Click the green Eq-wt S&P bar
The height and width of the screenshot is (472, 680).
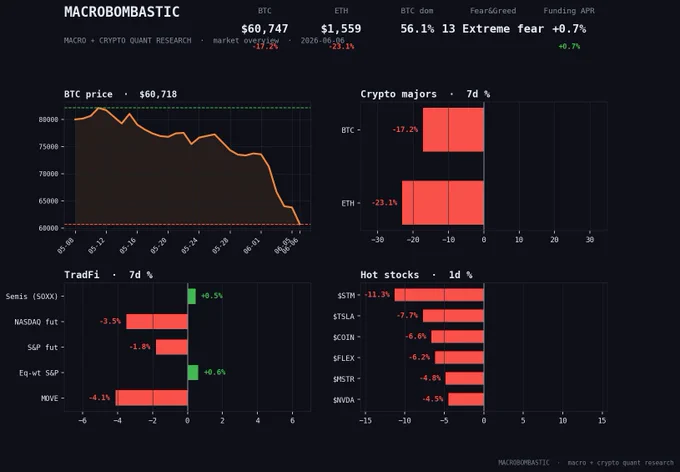click(193, 372)
